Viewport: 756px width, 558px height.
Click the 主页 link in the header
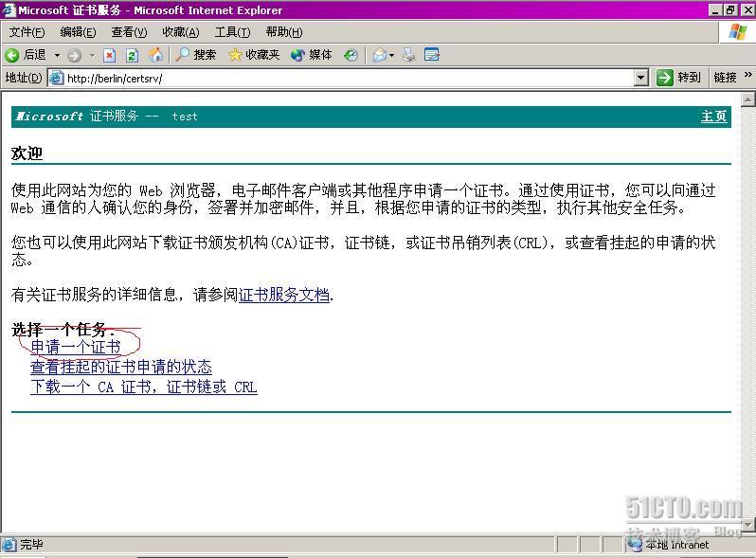click(x=714, y=117)
